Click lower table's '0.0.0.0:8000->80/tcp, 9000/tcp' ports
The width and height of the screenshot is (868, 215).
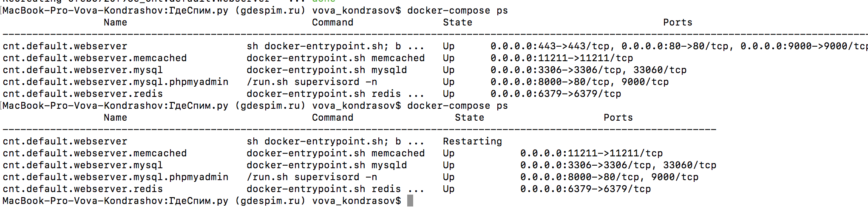609,177
